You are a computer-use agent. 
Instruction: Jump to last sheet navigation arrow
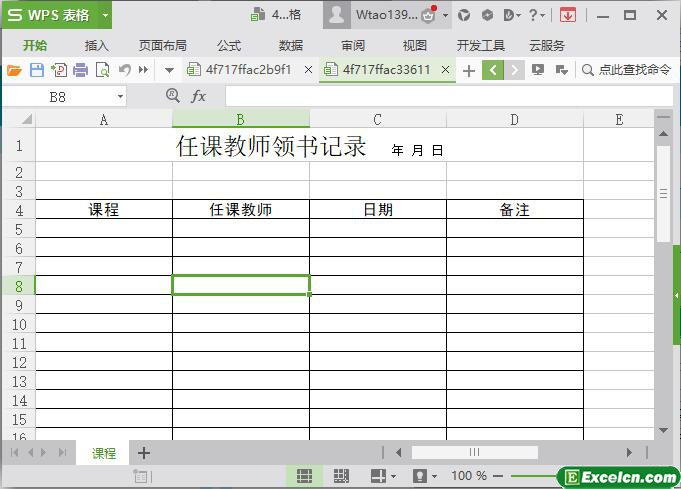pos(63,453)
